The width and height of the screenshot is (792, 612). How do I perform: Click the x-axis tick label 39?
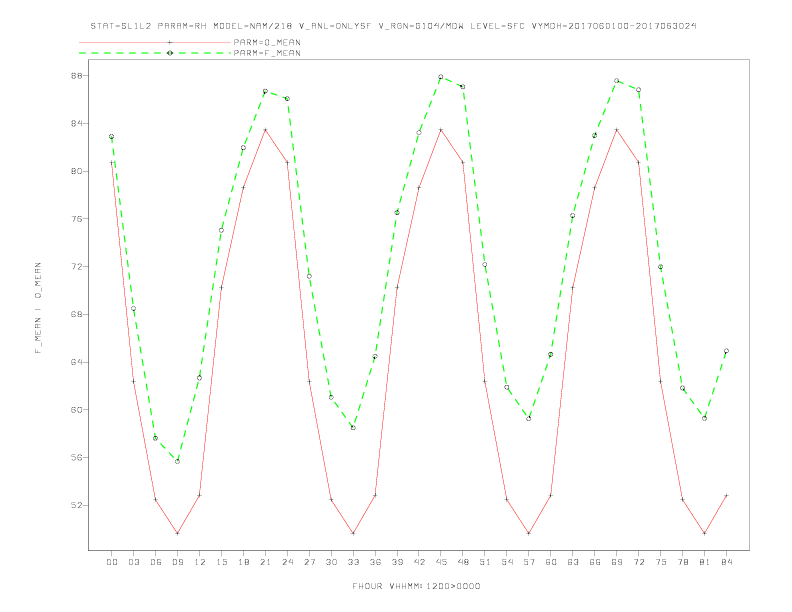pos(397,562)
